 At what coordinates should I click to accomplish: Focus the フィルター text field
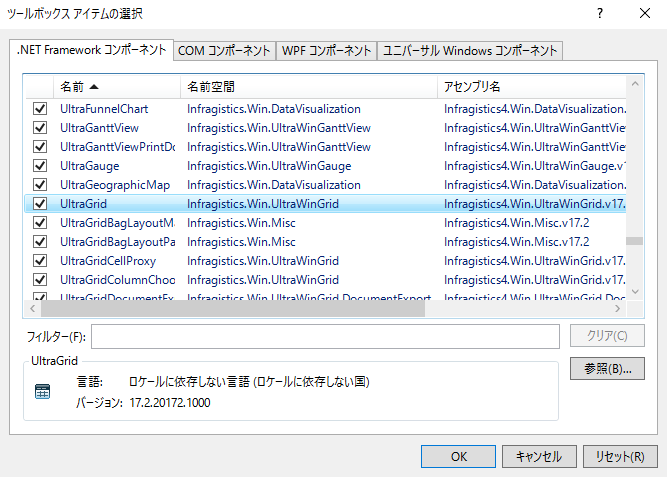[x=325, y=336]
